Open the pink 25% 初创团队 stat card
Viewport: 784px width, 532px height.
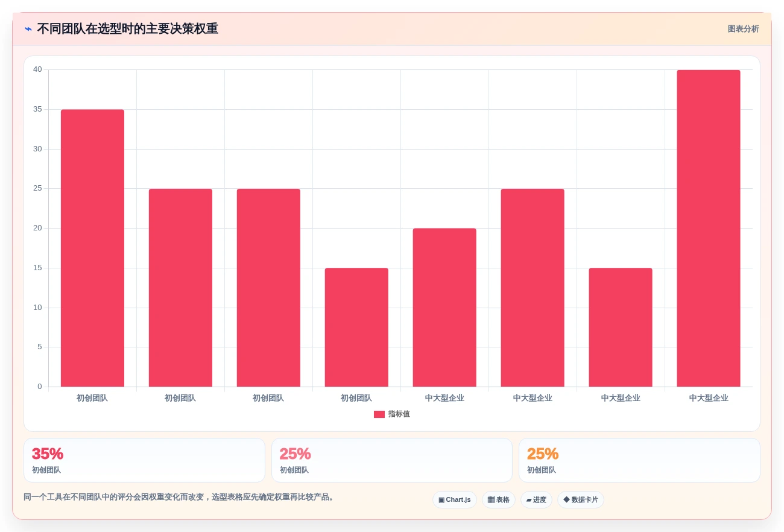(392, 460)
